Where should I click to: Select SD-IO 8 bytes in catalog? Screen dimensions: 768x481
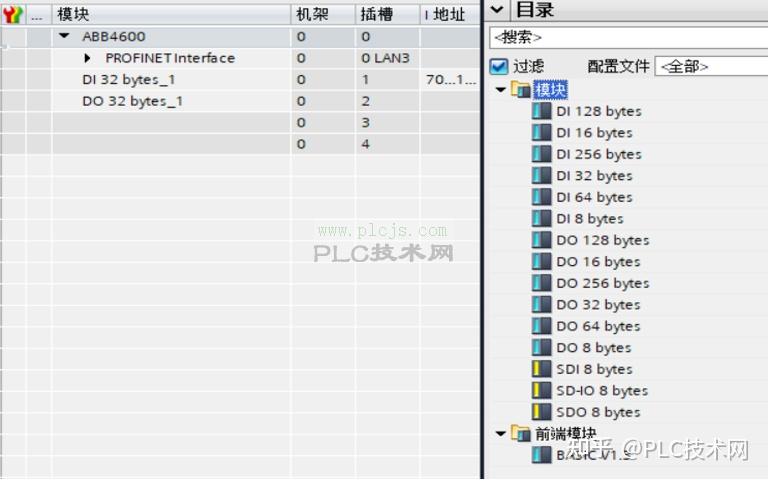[x=602, y=391]
